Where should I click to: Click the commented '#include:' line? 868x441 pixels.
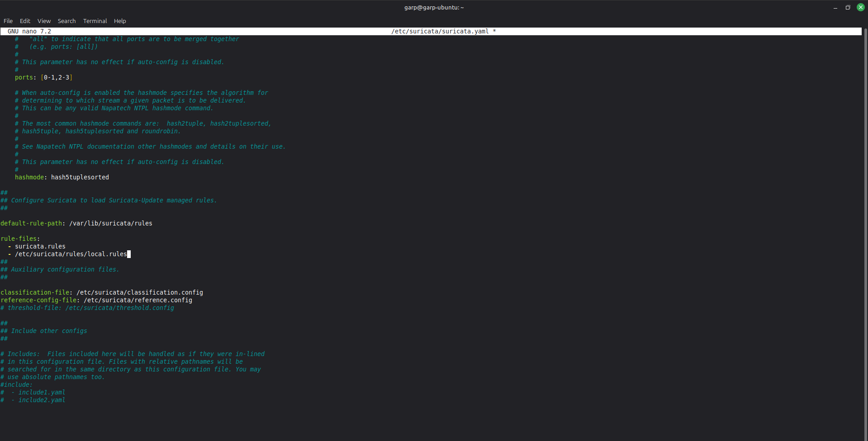pos(17,385)
